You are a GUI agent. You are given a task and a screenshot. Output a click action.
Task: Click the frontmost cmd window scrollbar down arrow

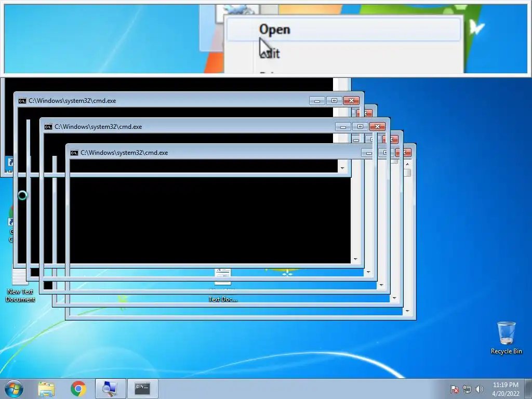click(407, 311)
